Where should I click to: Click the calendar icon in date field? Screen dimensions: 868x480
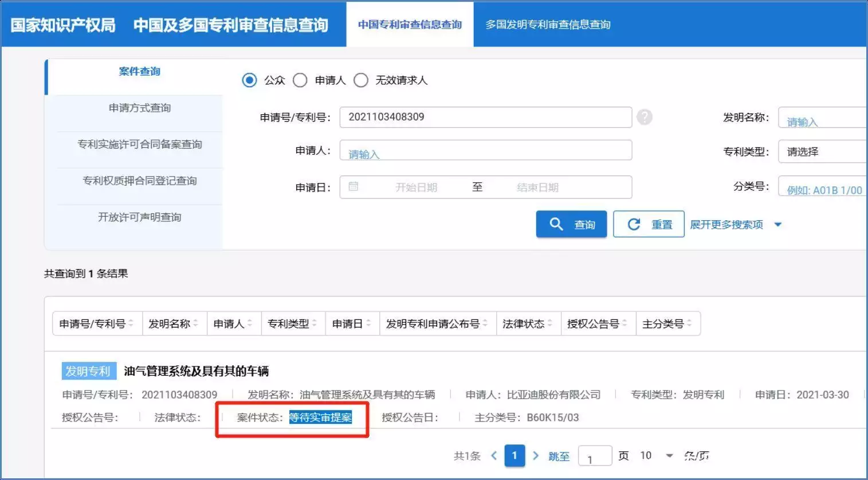tap(354, 186)
